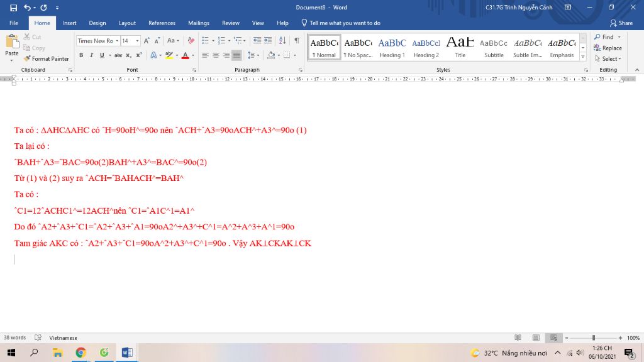Viewport: 644px width, 362px height.
Task: Apply strikethrough formatting
Action: (118, 55)
